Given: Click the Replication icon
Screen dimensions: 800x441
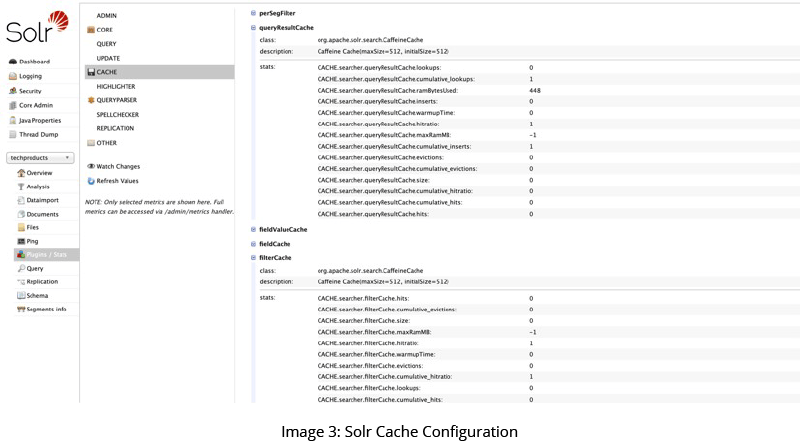Looking at the screenshot, I should coord(21,282).
